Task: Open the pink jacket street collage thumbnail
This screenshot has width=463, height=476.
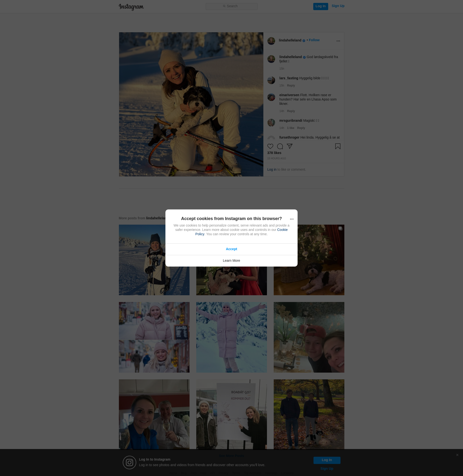Action: click(x=154, y=337)
